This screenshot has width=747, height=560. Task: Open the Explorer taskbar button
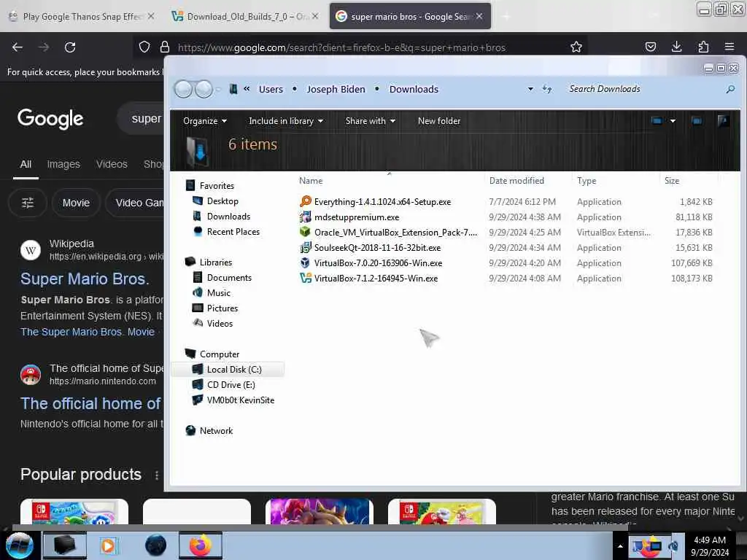click(65, 545)
